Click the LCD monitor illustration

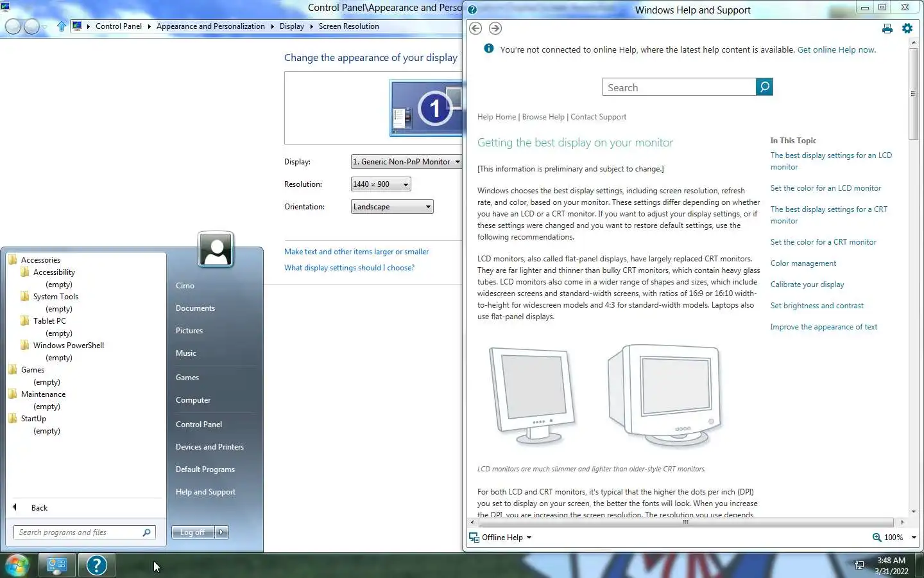[x=532, y=396]
